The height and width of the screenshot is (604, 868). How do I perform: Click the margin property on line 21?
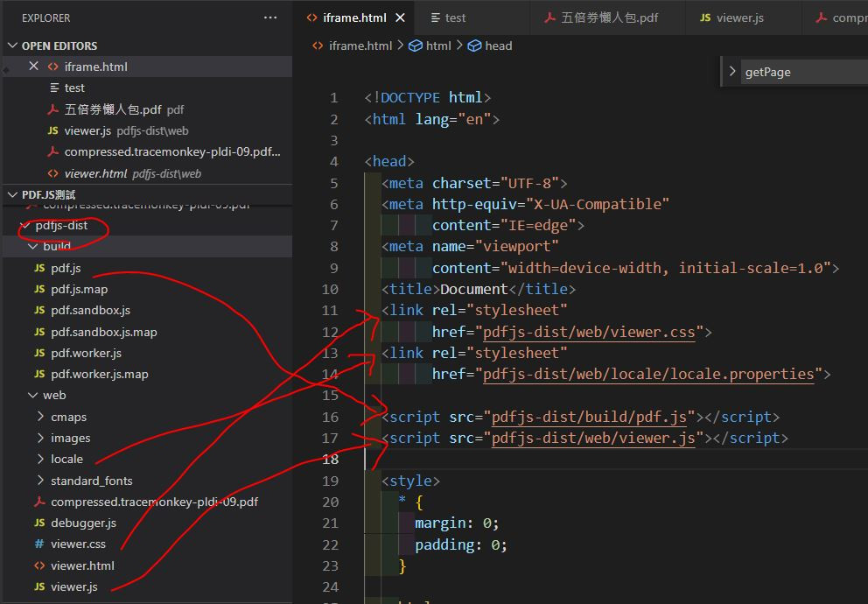[x=440, y=523]
